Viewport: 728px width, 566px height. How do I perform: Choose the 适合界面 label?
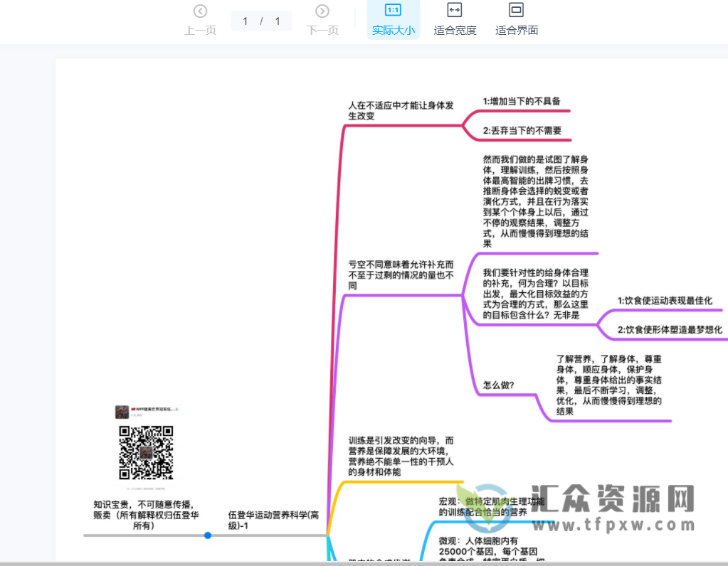click(517, 31)
